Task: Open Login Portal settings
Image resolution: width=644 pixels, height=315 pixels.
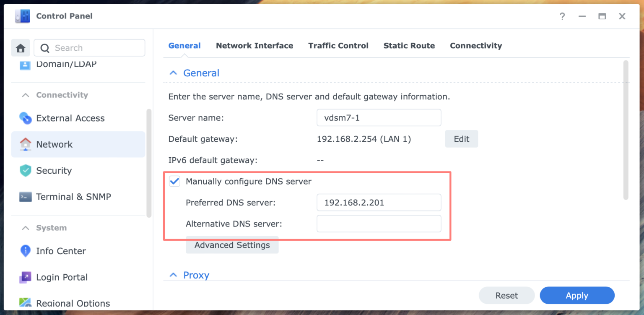Action: pyautogui.click(x=62, y=277)
